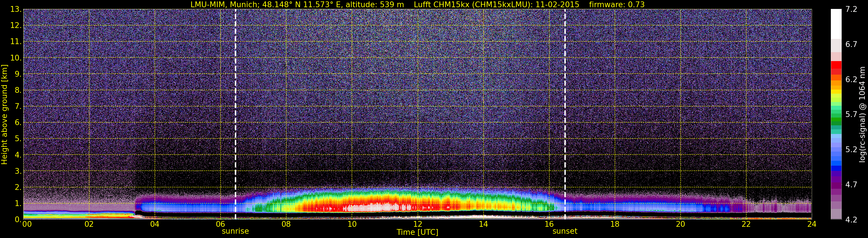Click the '3.' height tick label

click(x=18, y=171)
